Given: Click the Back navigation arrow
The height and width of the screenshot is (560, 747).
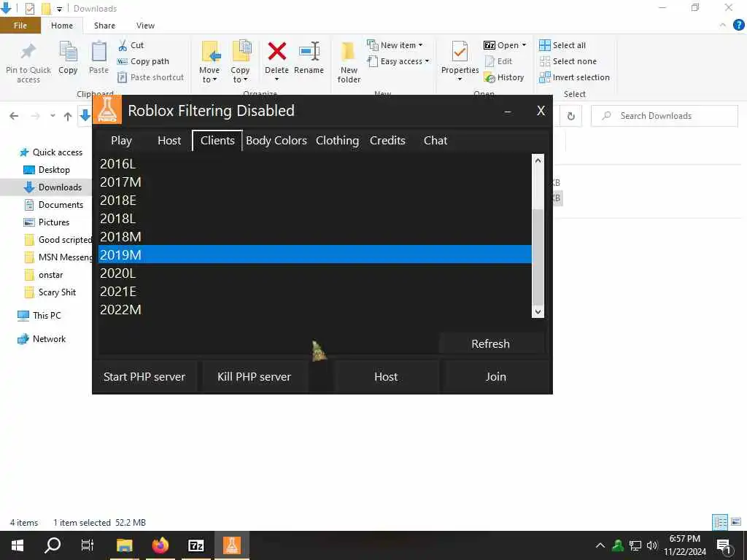Looking at the screenshot, I should (x=14, y=116).
